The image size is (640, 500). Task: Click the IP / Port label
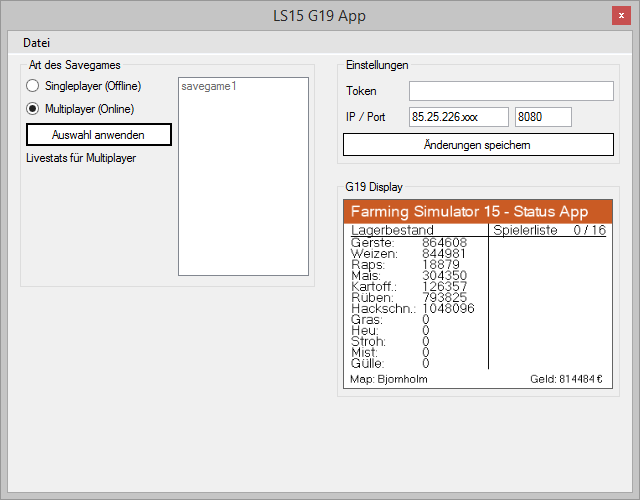pos(365,117)
